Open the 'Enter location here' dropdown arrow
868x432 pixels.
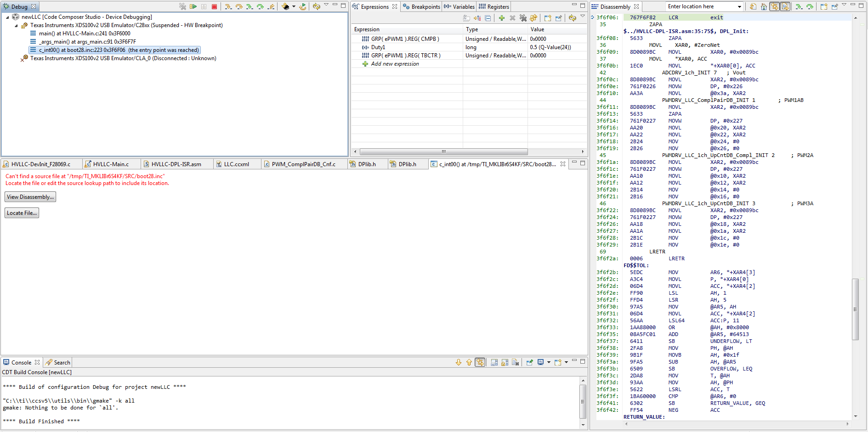click(x=739, y=6)
